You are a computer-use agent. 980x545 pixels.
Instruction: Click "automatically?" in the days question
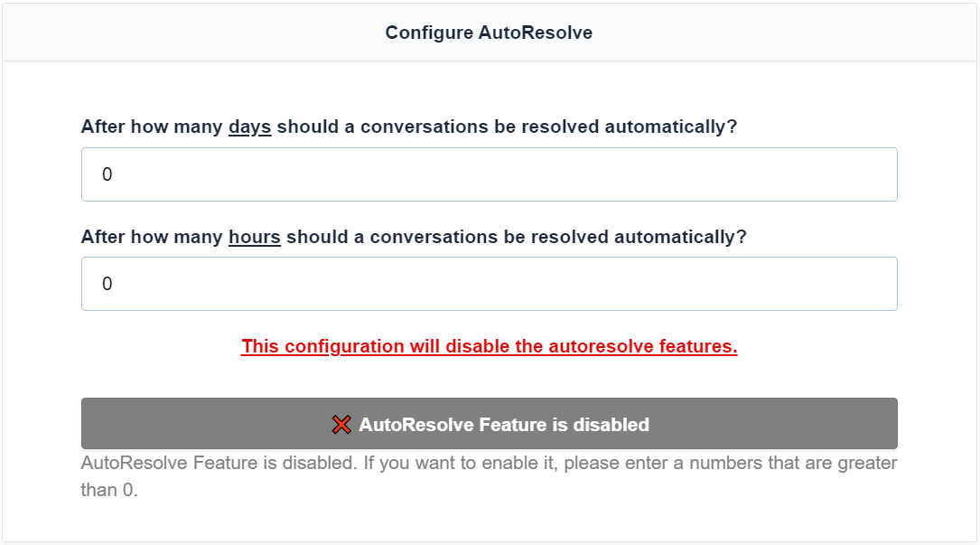(x=670, y=127)
